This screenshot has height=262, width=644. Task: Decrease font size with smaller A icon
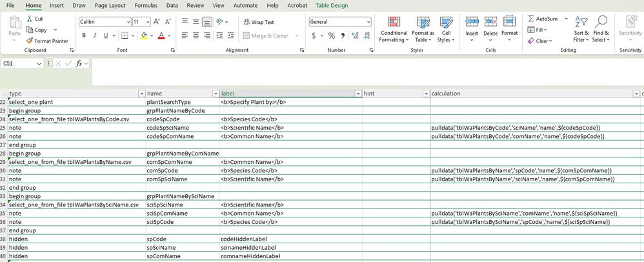[168, 22]
